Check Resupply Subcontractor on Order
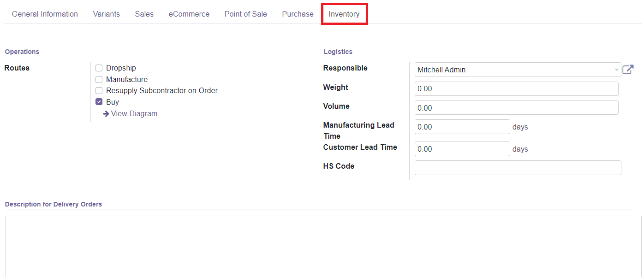 99,90
